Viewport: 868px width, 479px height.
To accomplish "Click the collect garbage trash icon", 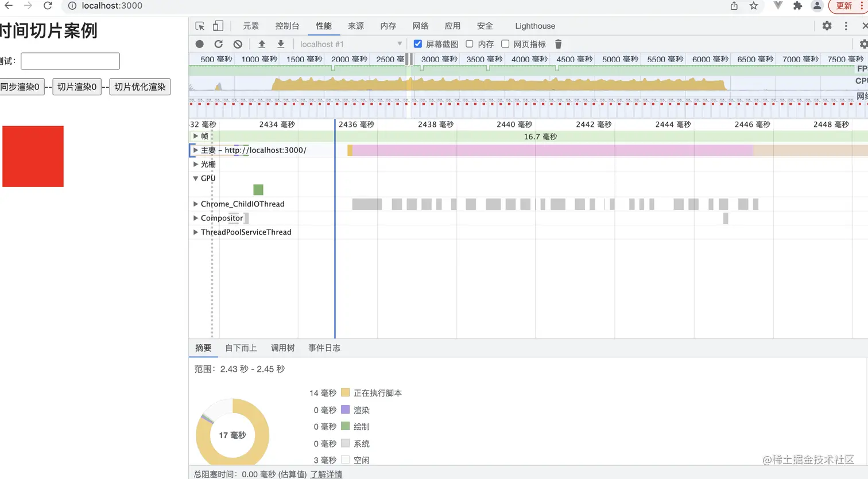I will click(558, 44).
